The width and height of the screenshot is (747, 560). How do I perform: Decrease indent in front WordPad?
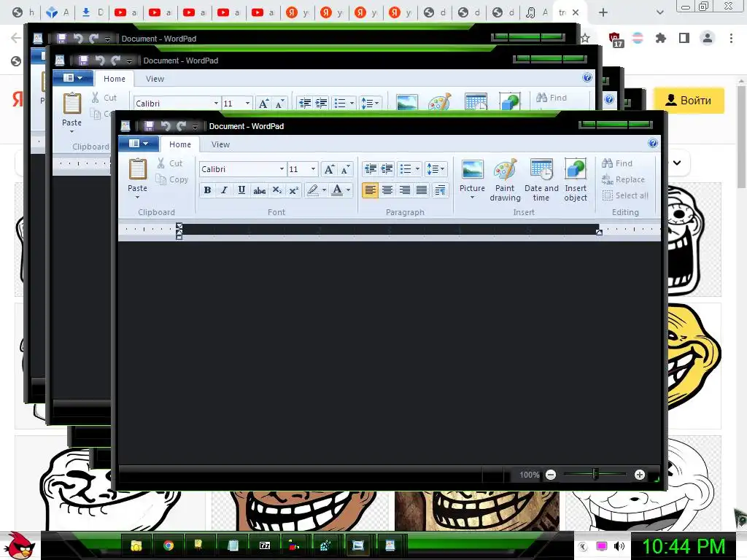(x=370, y=169)
